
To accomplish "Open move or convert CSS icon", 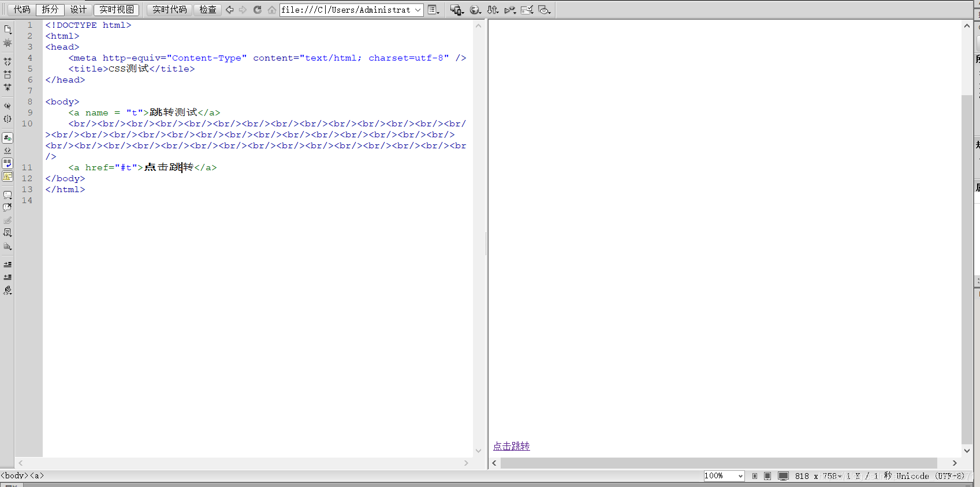I will tap(8, 246).
